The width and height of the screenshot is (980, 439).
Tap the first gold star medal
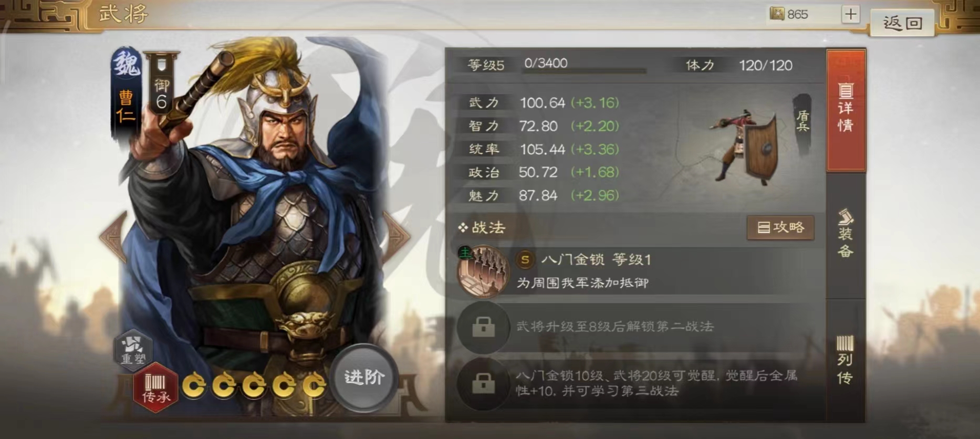[194, 385]
